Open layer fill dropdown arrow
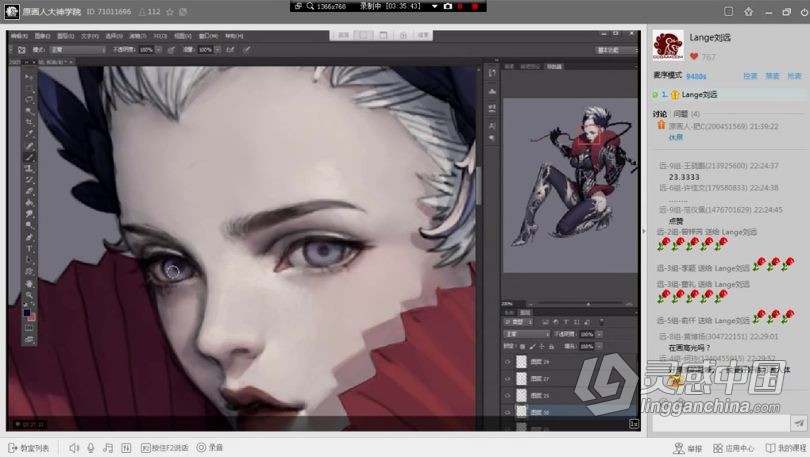 [599, 346]
